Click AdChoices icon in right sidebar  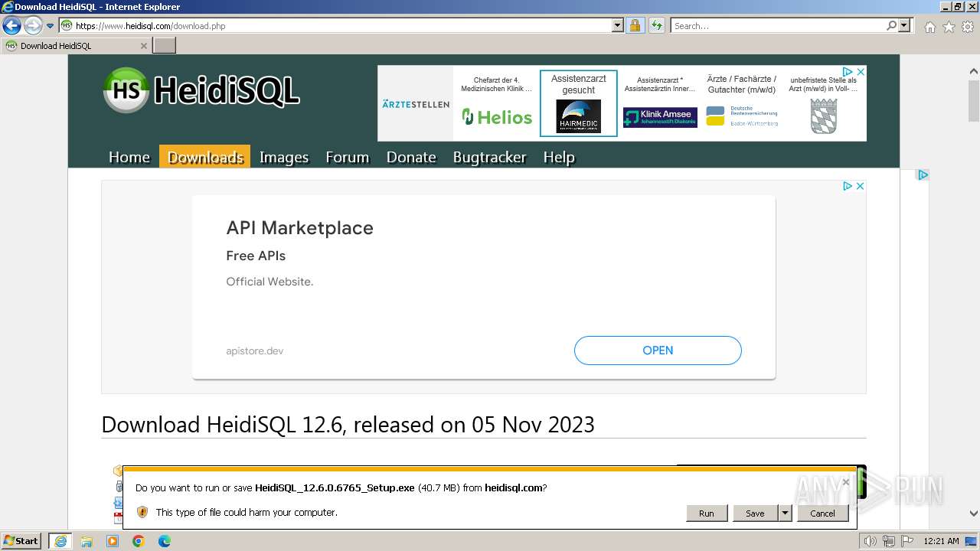click(923, 175)
